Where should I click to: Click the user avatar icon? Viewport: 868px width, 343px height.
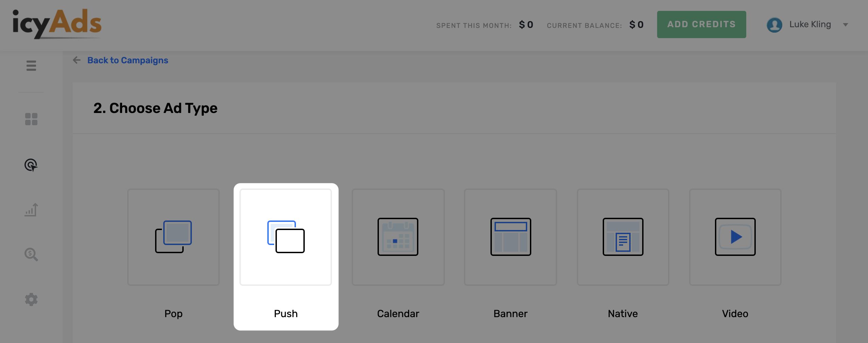point(774,25)
